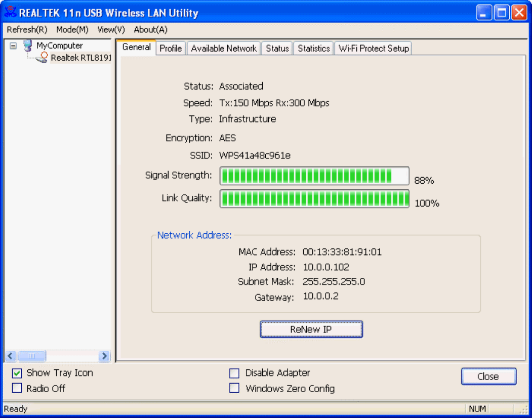532x418 pixels.
Task: Click the SSID value WPS41a48c961e
Action: [255, 155]
